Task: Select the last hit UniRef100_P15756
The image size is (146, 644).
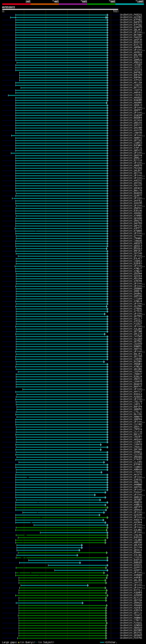Action: tap(131, 638)
